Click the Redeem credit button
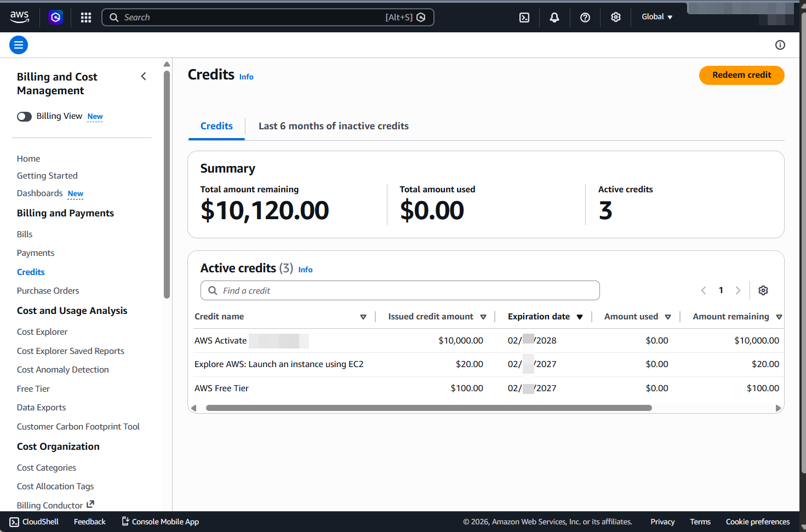 tap(742, 75)
